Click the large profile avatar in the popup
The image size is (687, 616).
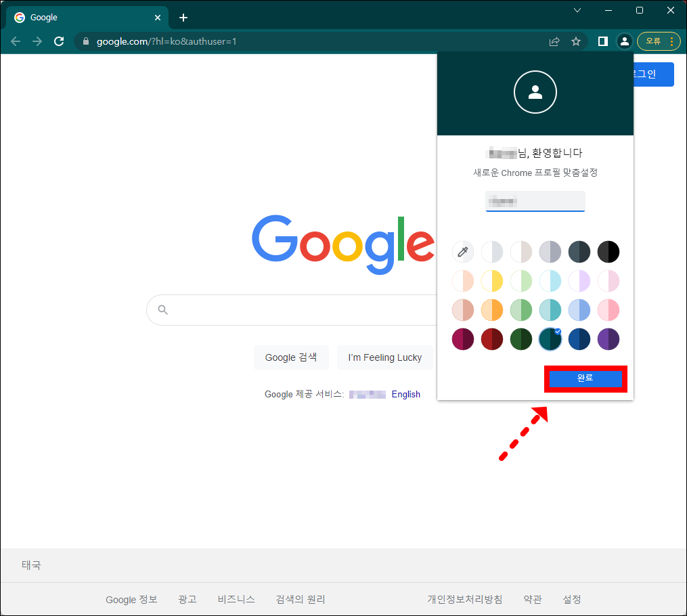(535, 92)
